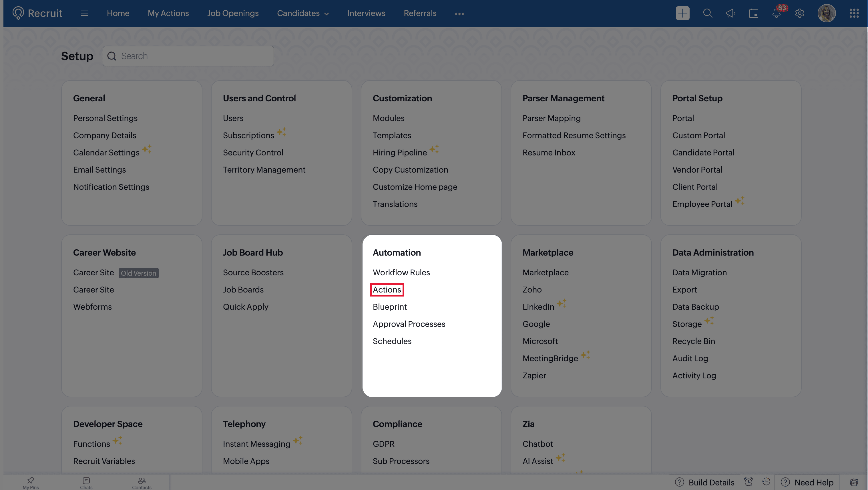The height and width of the screenshot is (490, 868).
Task: Expand the Candidates dropdown menu
Action: (x=302, y=13)
